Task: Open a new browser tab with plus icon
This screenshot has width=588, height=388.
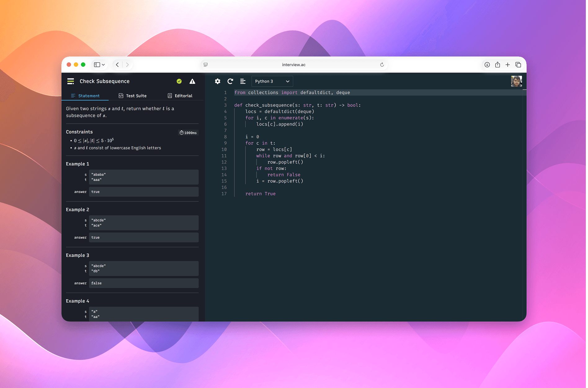Action: [508, 65]
